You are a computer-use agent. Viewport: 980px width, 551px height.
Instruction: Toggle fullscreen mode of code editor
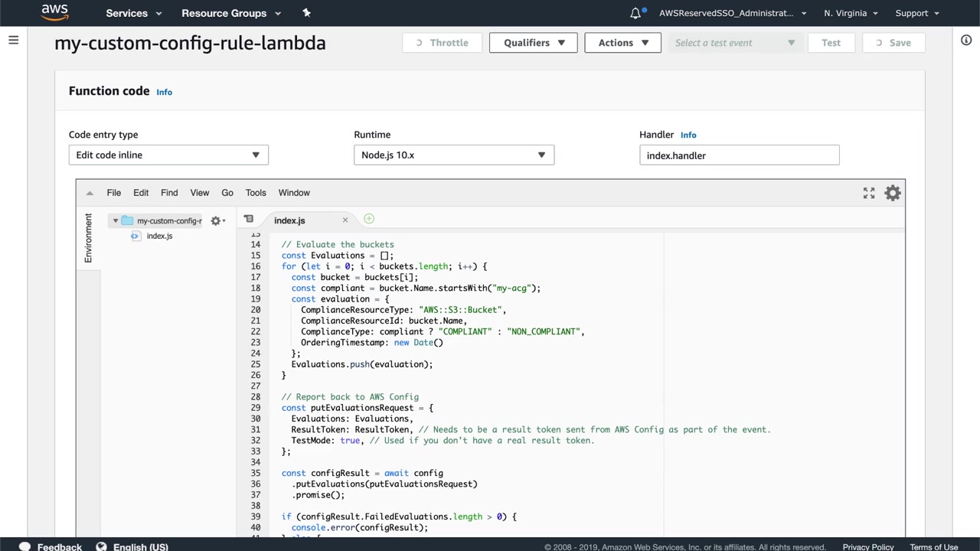[868, 193]
